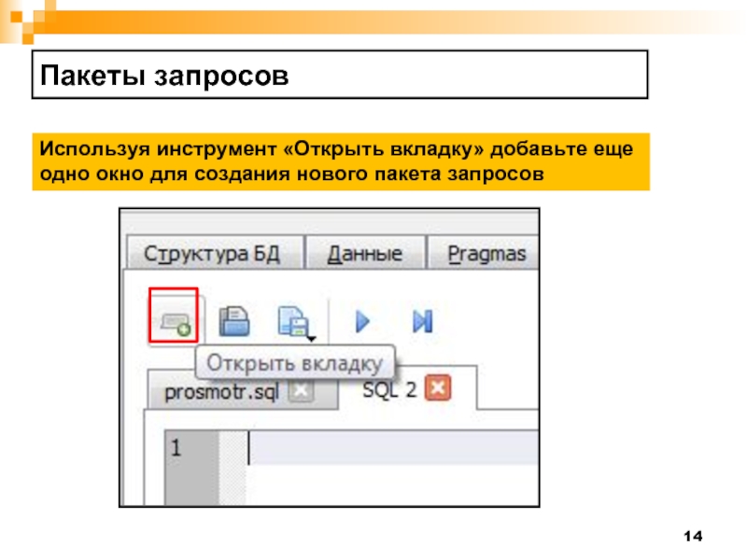Click line number 1 in gutter
This screenshot has height=560, width=747.
click(x=176, y=448)
